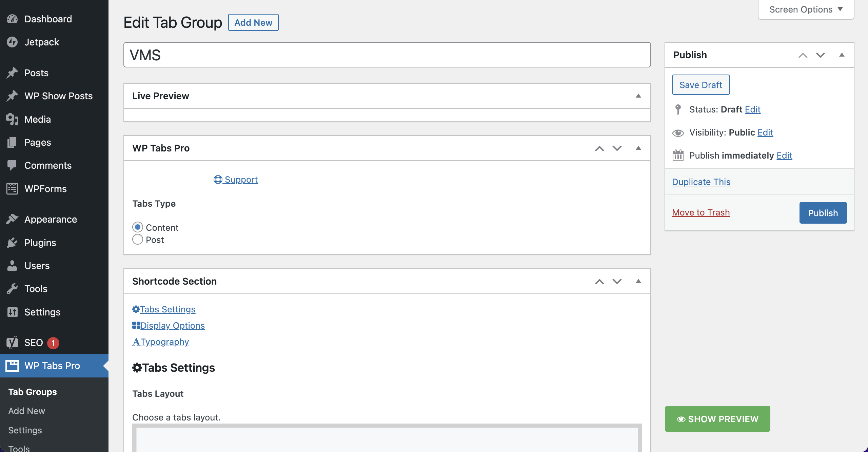
Task: Click the blue Publish button
Action: point(823,213)
